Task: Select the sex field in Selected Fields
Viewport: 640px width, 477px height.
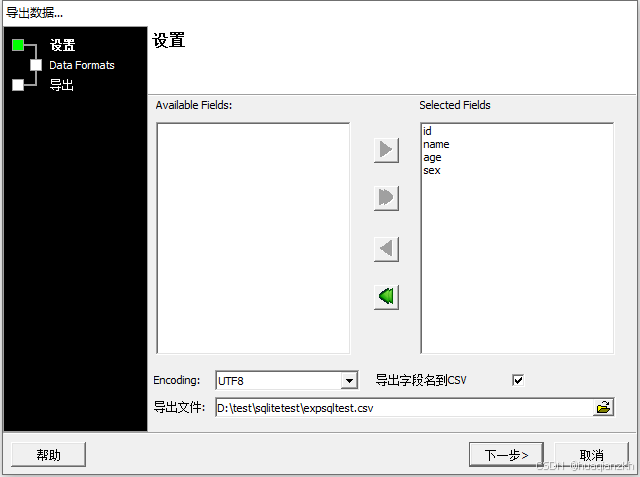Action: (431, 170)
